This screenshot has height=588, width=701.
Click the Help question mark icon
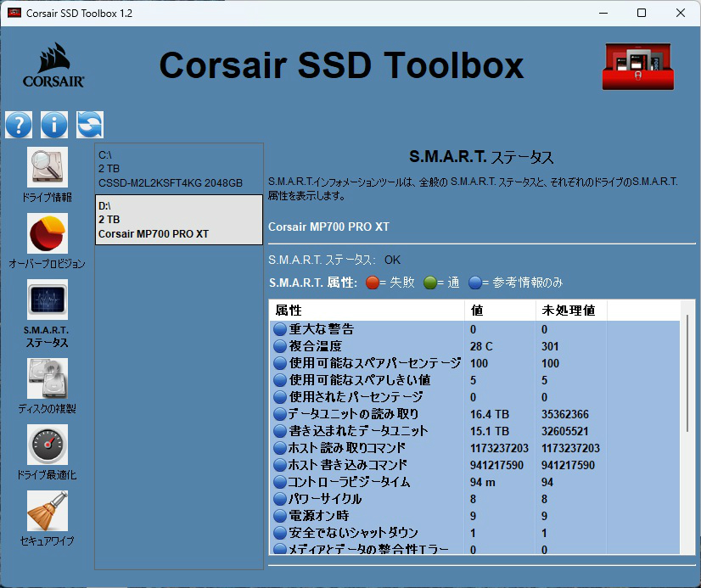19,125
